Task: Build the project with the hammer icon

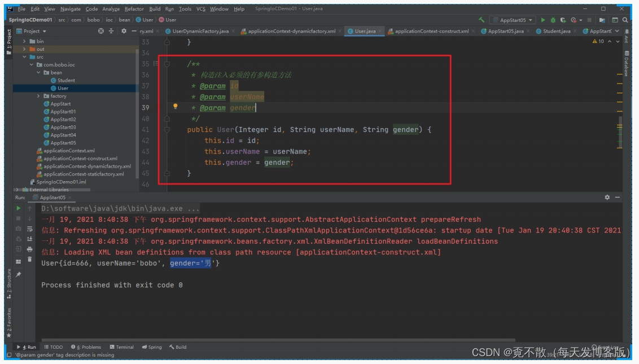Action: (x=483, y=20)
